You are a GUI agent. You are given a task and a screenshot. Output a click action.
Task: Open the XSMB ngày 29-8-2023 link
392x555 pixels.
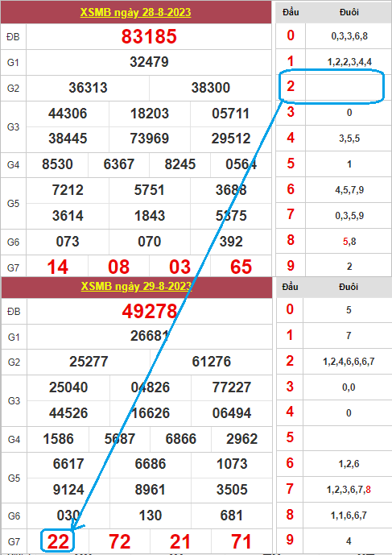pyautogui.click(x=136, y=286)
